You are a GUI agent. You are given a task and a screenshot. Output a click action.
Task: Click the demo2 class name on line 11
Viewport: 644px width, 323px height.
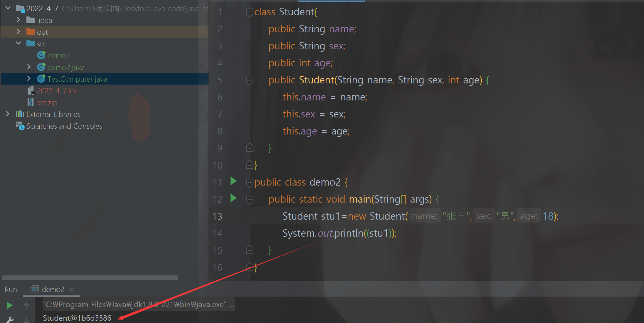[325, 182]
